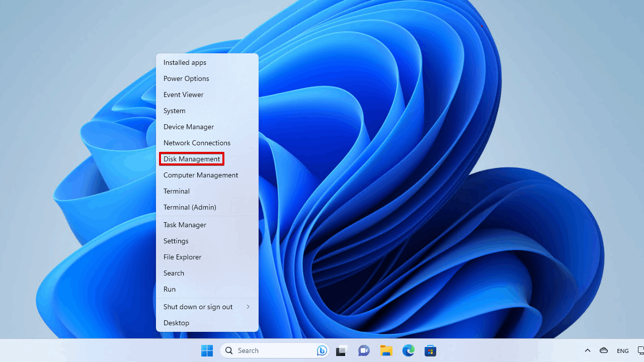This screenshot has width=644, height=362.
Task: Select Power Options in the menu
Action: [207, 78]
